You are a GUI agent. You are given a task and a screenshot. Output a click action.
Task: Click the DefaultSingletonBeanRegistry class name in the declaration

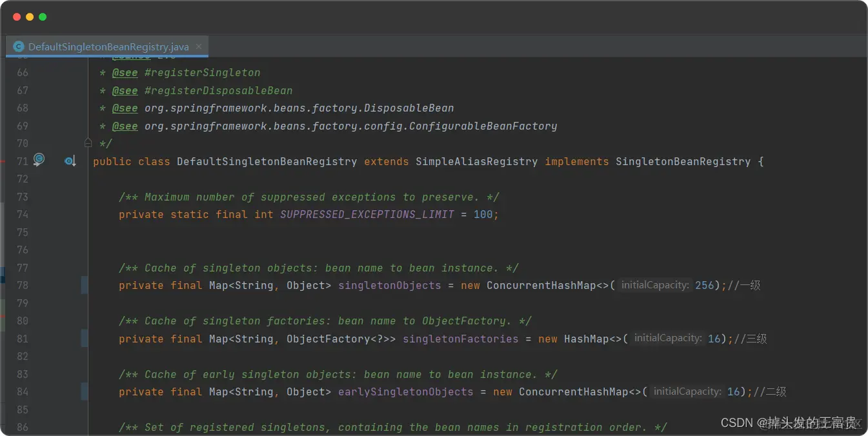267,161
